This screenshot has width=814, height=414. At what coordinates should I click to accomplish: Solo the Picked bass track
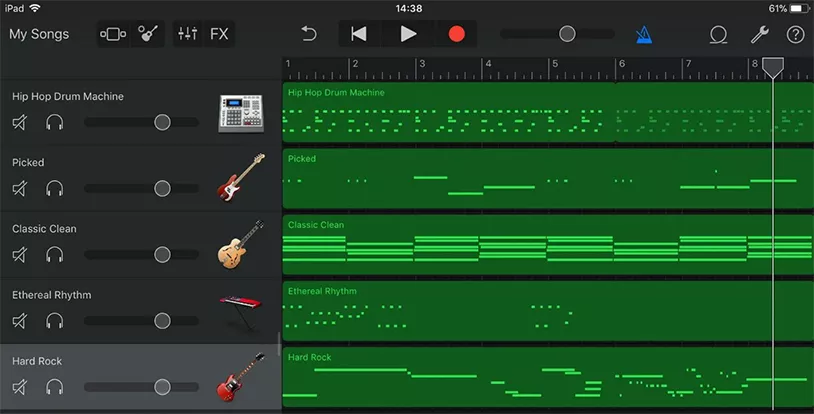[55, 189]
